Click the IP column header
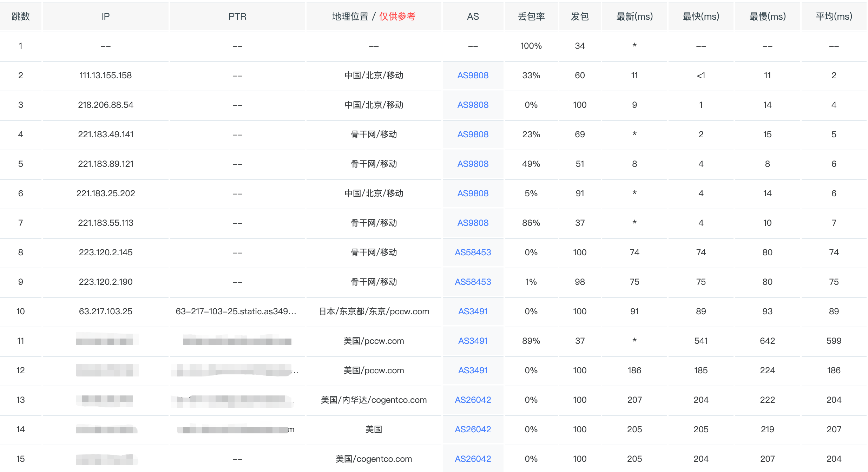Screen dimensions: 868x472 click(x=105, y=17)
